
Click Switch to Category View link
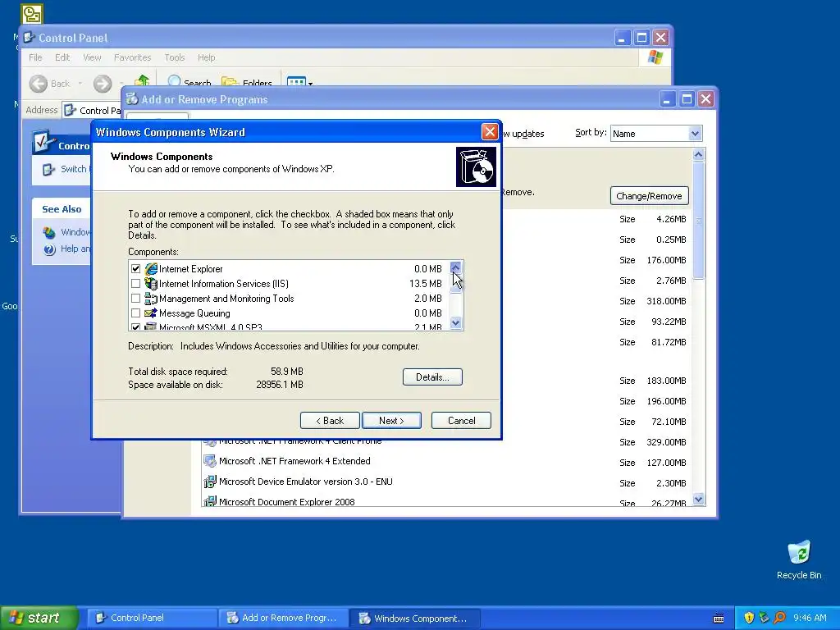[74, 169]
